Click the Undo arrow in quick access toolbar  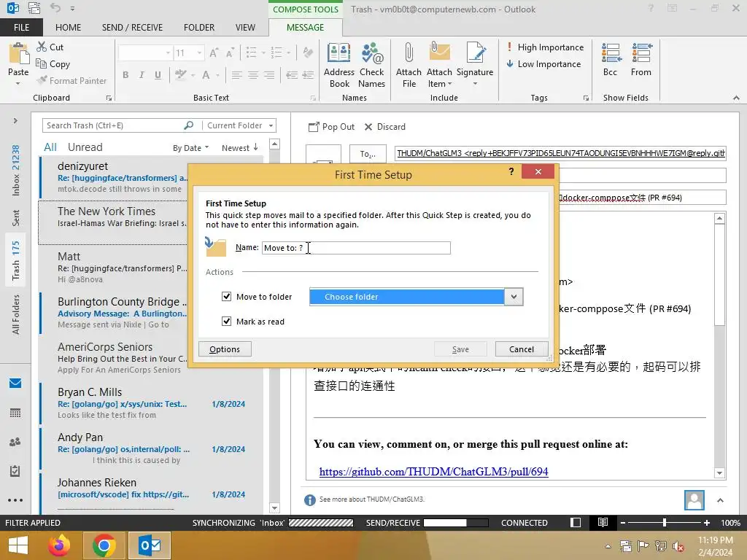(x=55, y=8)
